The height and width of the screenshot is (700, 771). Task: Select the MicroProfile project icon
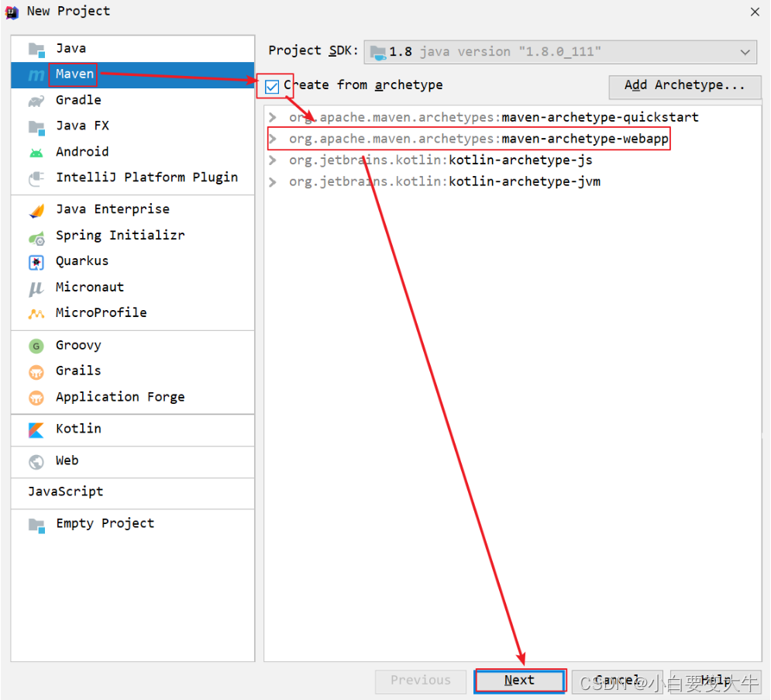point(36,312)
